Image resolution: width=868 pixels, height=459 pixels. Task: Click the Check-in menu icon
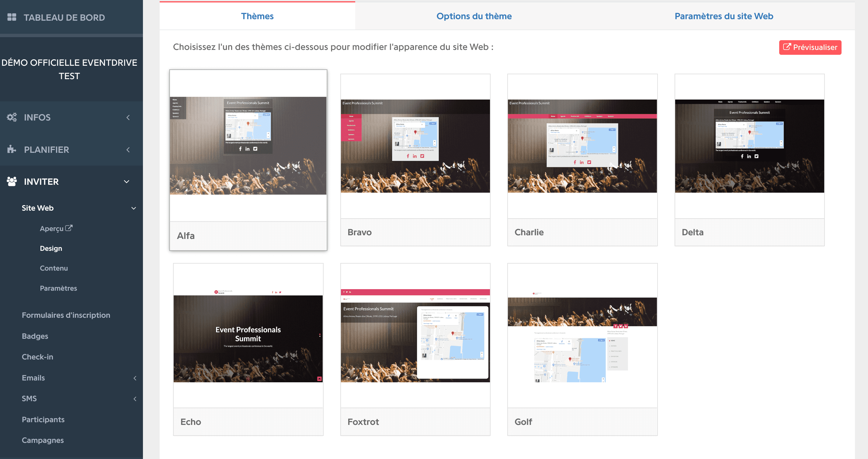coord(37,356)
